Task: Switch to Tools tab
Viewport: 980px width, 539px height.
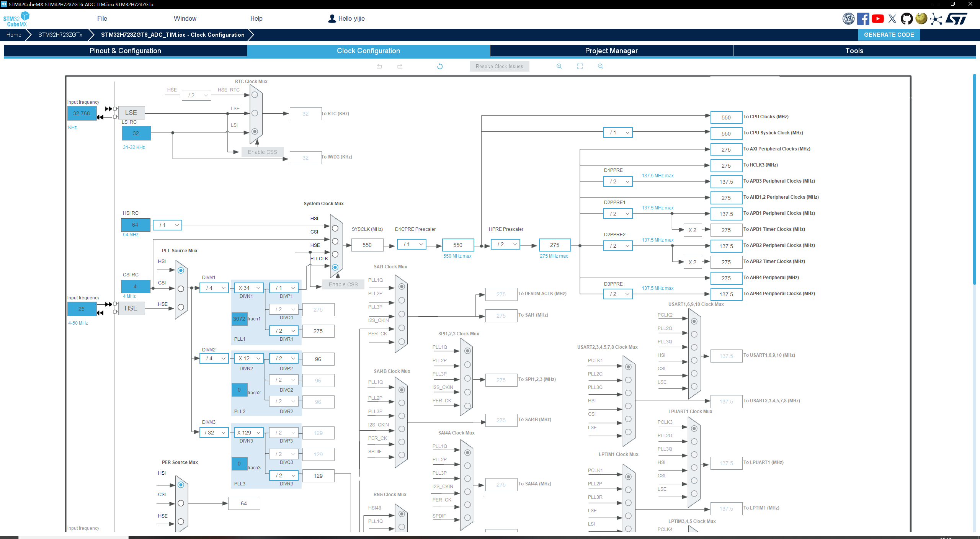Action: (x=854, y=51)
